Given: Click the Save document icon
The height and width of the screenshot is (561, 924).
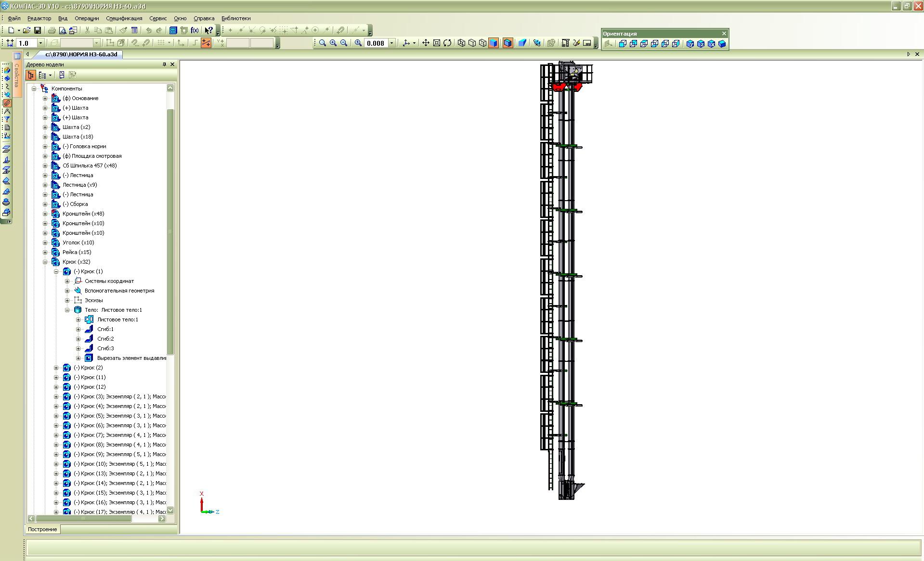Looking at the screenshot, I should 37,30.
